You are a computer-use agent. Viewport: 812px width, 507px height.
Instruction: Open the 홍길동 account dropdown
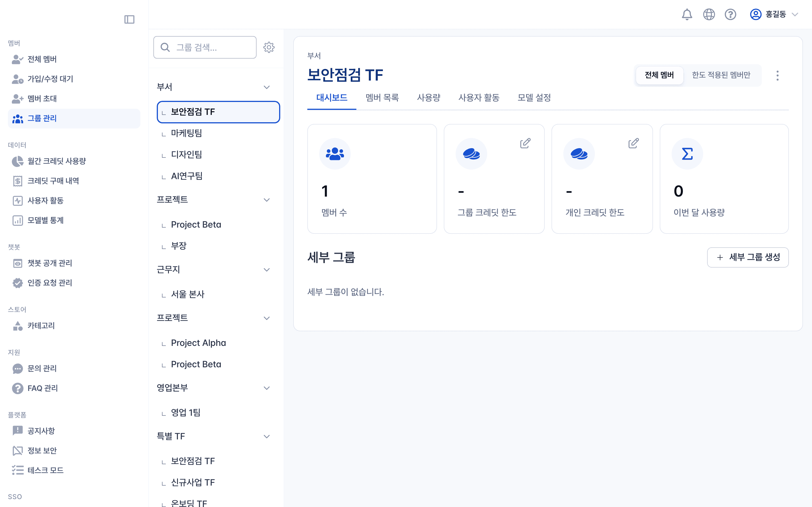click(x=795, y=14)
